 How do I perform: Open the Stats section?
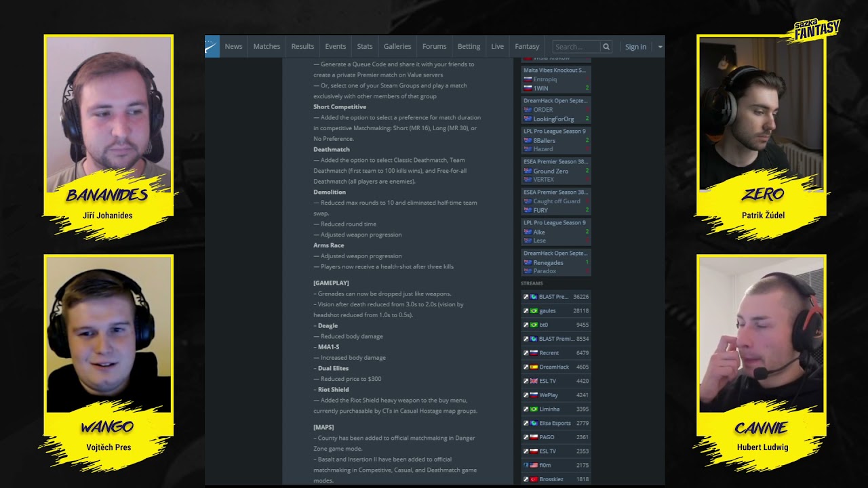click(365, 47)
